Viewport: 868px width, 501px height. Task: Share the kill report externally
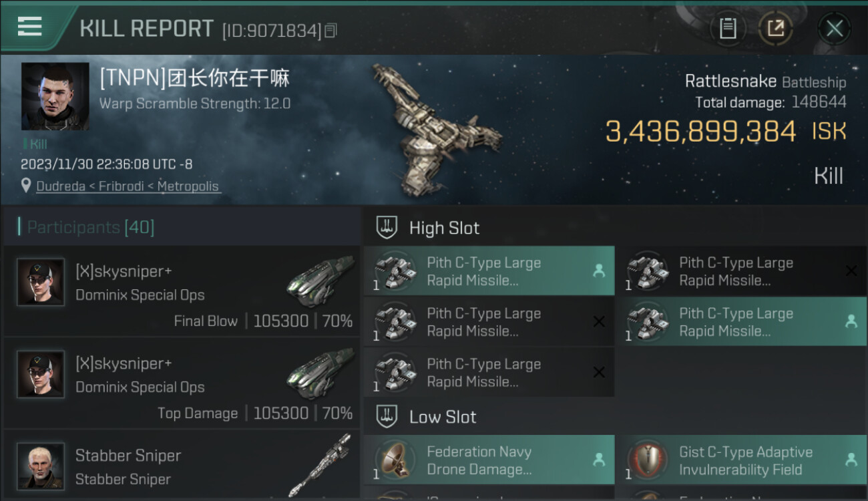[775, 29]
